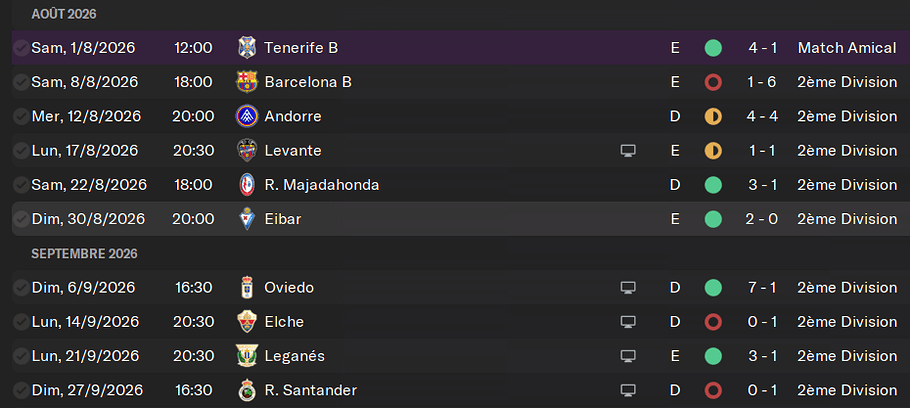Collapse the SEPTEMBRE 2026 section header
910x408 pixels.
(85, 254)
